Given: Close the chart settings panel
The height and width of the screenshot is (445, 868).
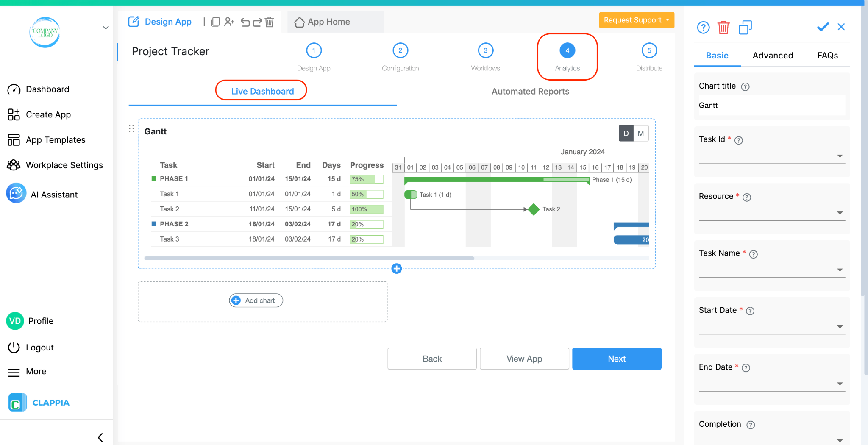Looking at the screenshot, I should [841, 27].
